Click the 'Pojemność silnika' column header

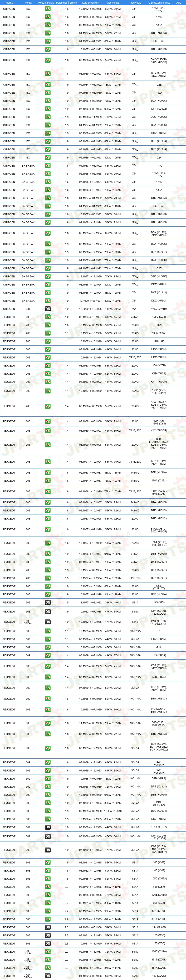(67, 2)
